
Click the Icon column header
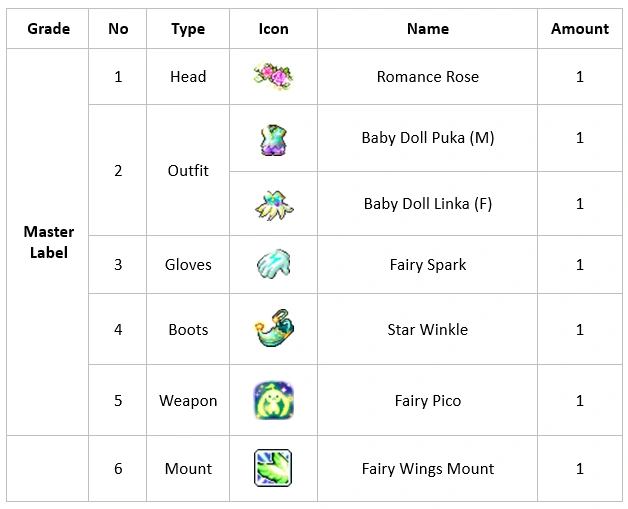pos(273,29)
